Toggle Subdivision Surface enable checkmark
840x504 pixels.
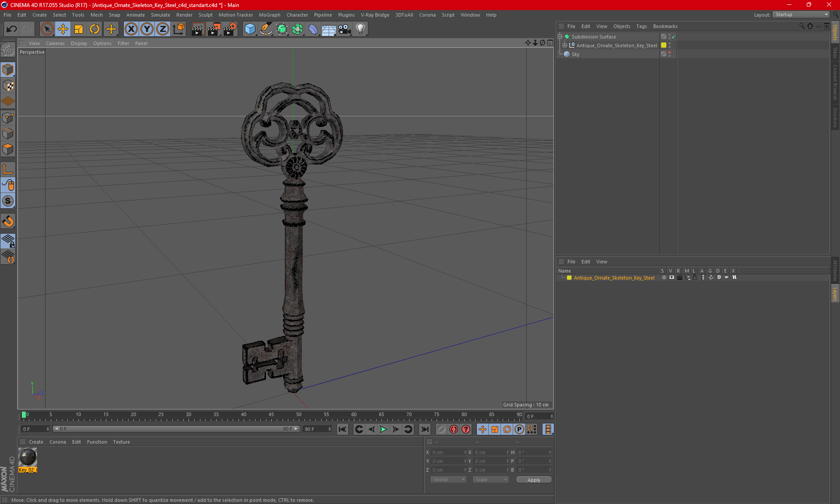point(674,37)
